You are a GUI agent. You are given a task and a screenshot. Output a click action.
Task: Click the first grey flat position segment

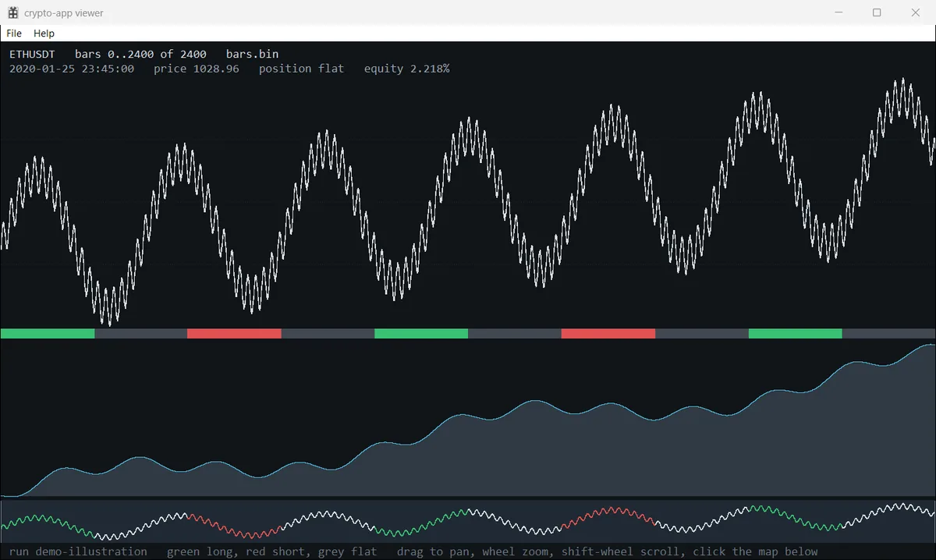tap(141, 333)
